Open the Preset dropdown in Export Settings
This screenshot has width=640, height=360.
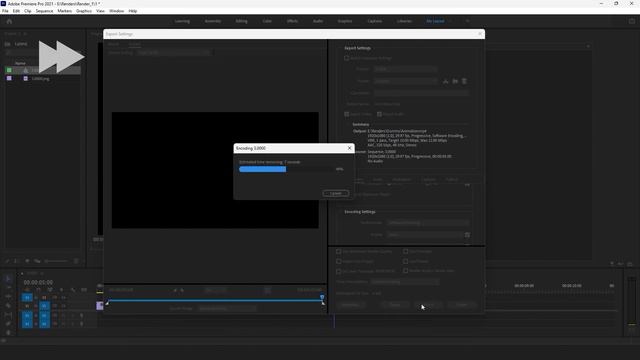(x=405, y=81)
